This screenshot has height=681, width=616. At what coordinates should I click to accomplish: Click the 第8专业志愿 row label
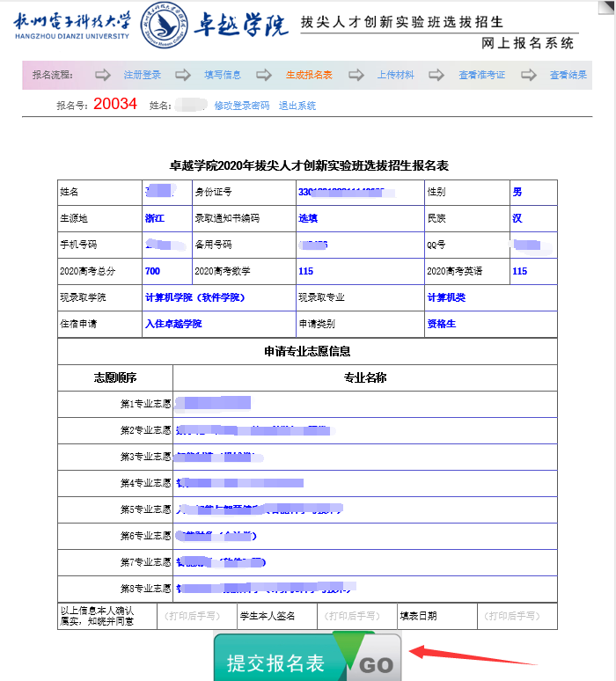pos(145,589)
